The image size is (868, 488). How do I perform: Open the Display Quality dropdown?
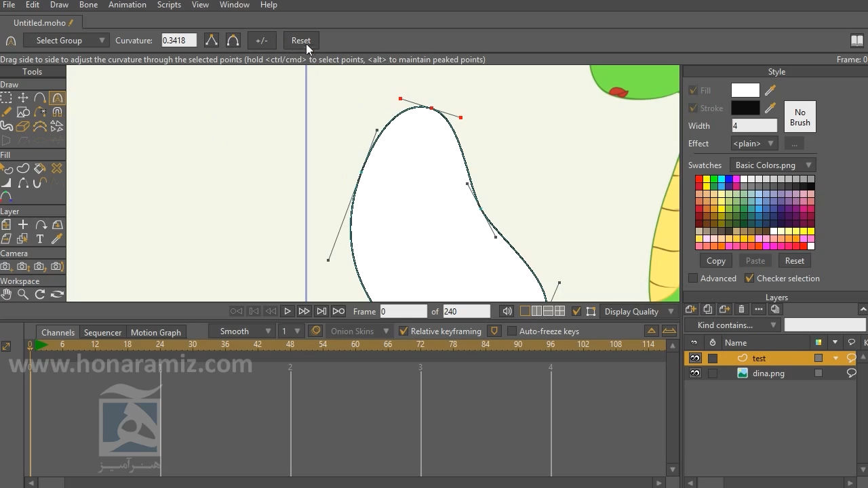click(639, 311)
